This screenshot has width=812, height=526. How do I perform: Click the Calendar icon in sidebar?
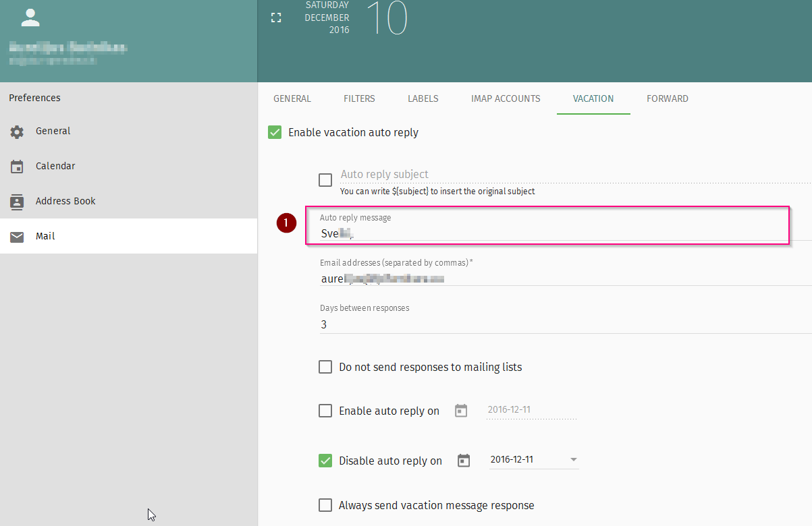tap(17, 167)
